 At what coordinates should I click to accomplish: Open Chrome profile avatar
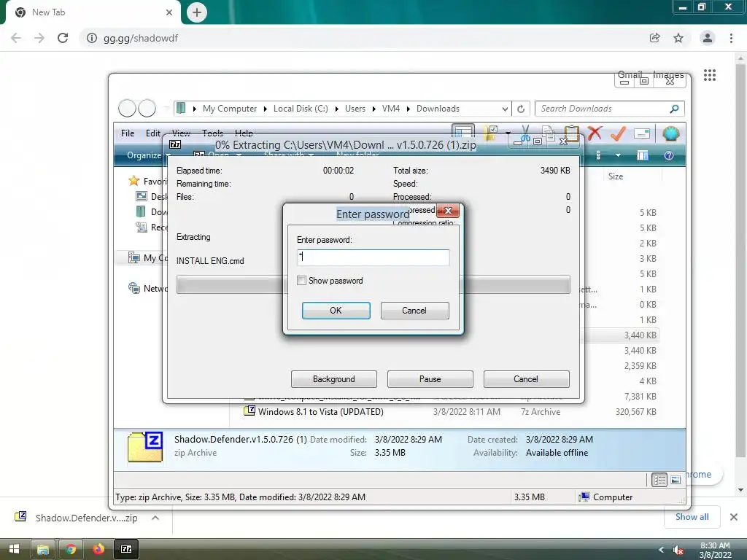708,38
